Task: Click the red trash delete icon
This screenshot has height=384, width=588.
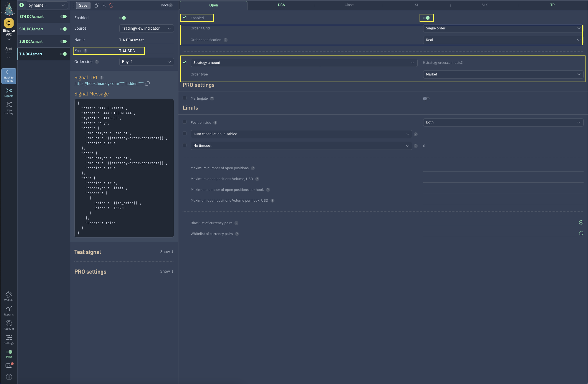Action: click(111, 5)
